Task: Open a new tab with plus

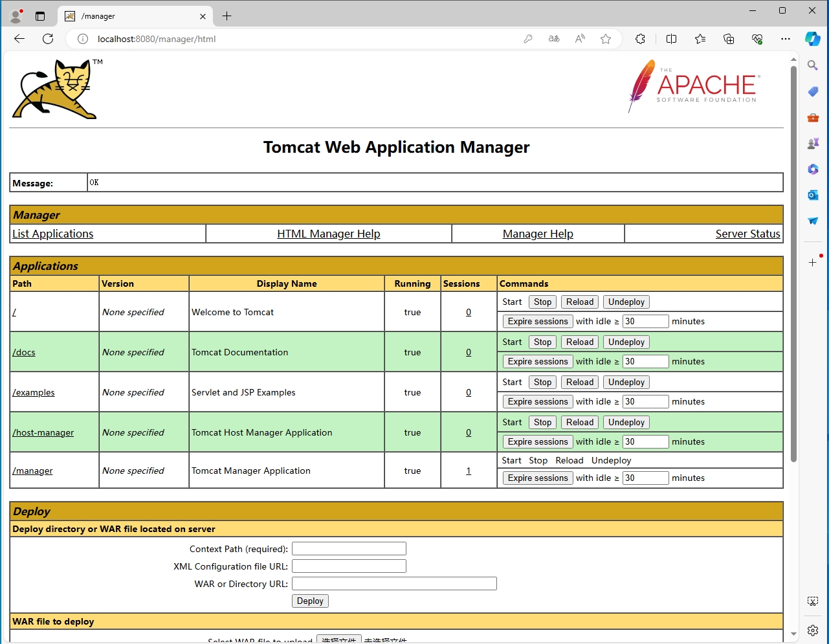Action: click(x=227, y=16)
